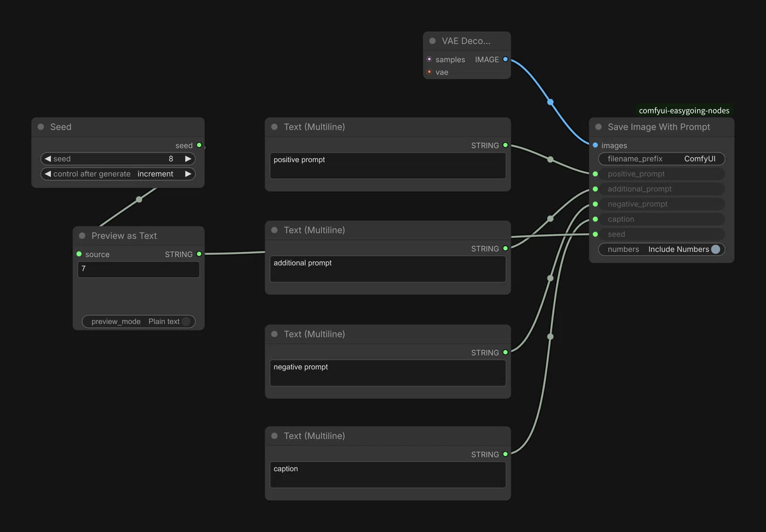Click the comfyui-easygoing-nodes badge label
Image resolution: width=766 pixels, height=532 pixels.
[684, 110]
